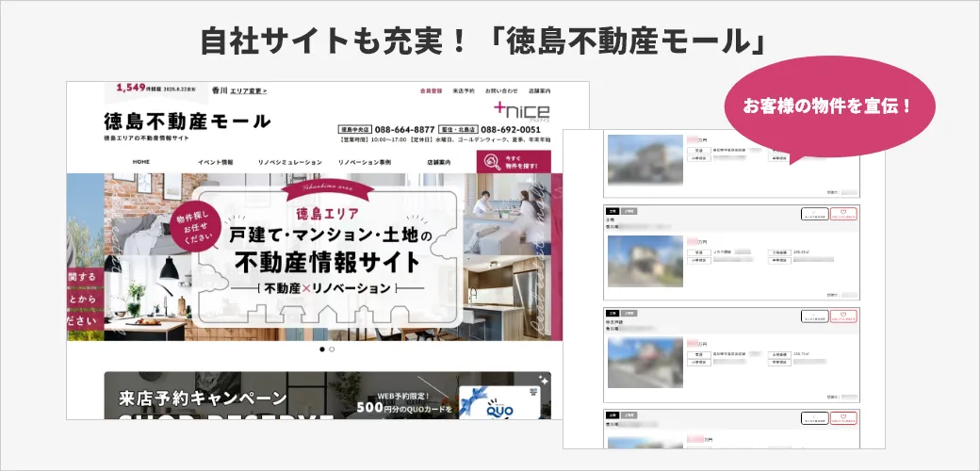The width and height of the screenshot is (980, 471).
Task: Click the check button on the 土地 listing
Action: click(815, 214)
